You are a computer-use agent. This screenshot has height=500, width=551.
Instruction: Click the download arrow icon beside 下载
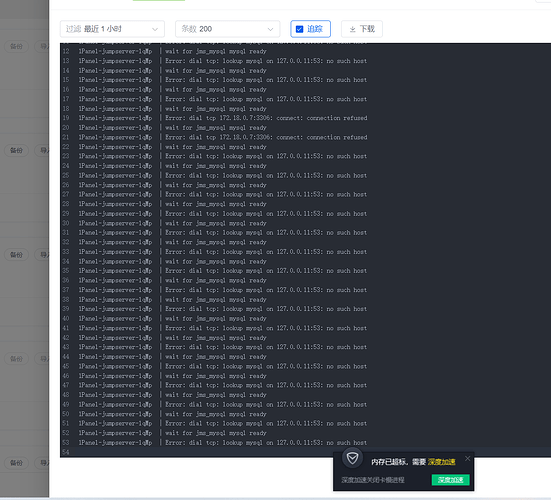tap(352, 29)
